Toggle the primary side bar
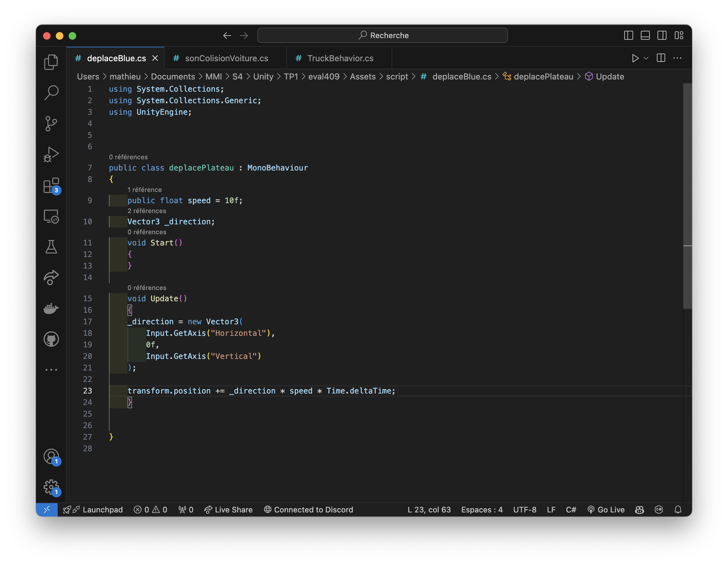Viewport: 728px width, 564px height. pyautogui.click(x=628, y=35)
